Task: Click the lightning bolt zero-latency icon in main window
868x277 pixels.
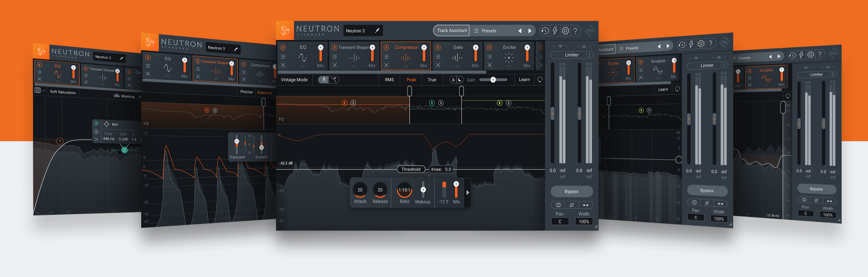Action: [555, 31]
